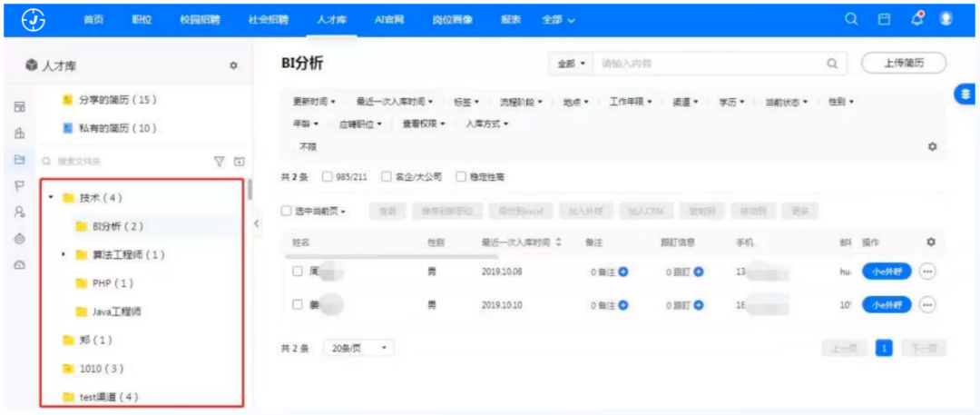Check the 稳定性高 filter checkbox
Image resolution: width=980 pixels, height=415 pixels.
pyautogui.click(x=461, y=177)
